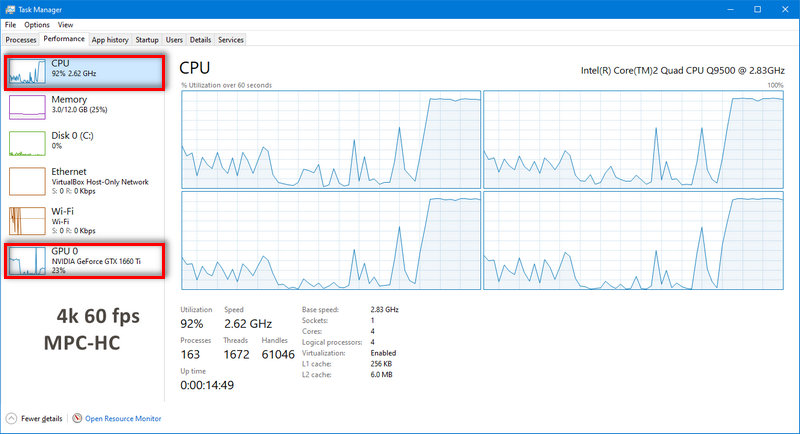
Task: Click the Ethernet mini graph thumbnail
Action: click(x=27, y=182)
